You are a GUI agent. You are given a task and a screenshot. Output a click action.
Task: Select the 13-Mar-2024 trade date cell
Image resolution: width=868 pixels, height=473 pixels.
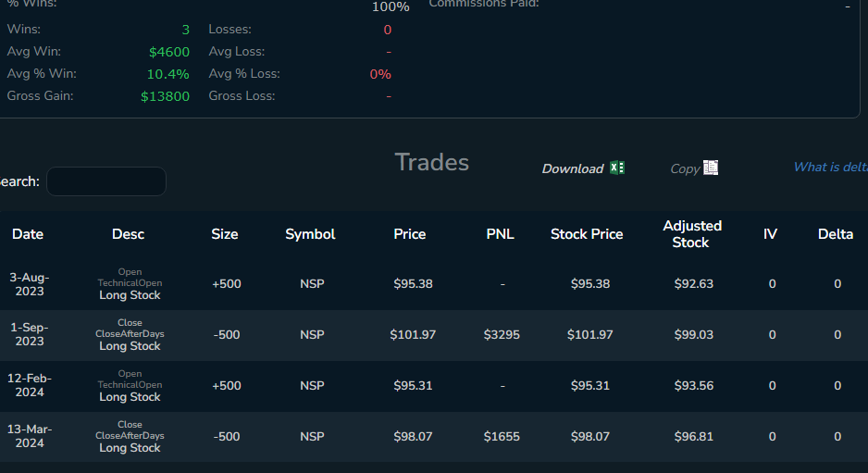click(30, 436)
